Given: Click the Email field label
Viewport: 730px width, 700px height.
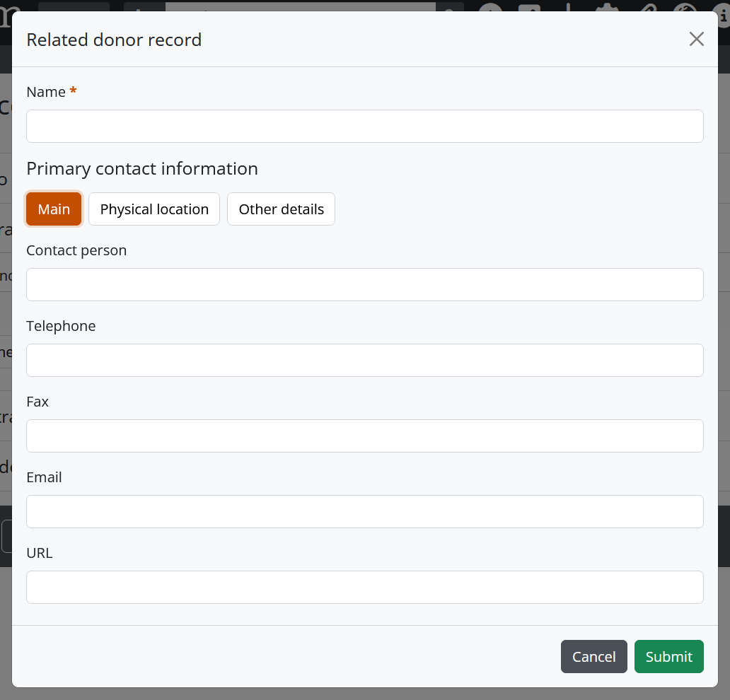Looking at the screenshot, I should tap(44, 477).
